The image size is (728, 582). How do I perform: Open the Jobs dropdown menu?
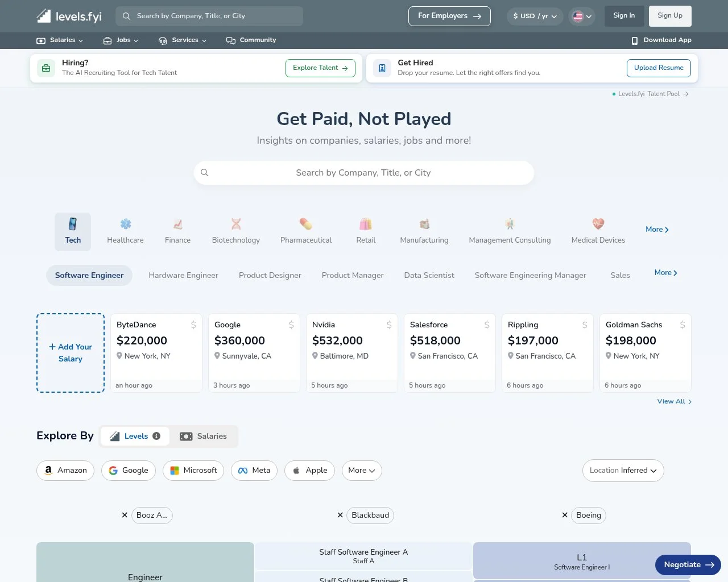(121, 40)
